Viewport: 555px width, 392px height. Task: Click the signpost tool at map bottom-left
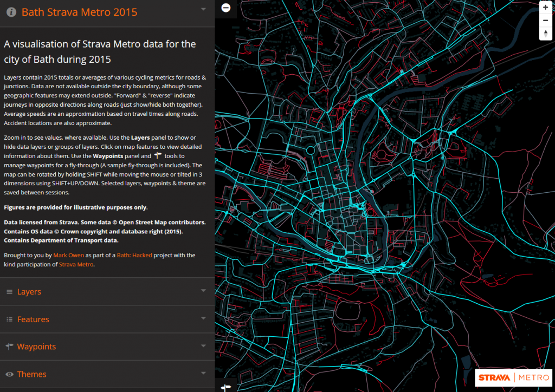[226, 387]
